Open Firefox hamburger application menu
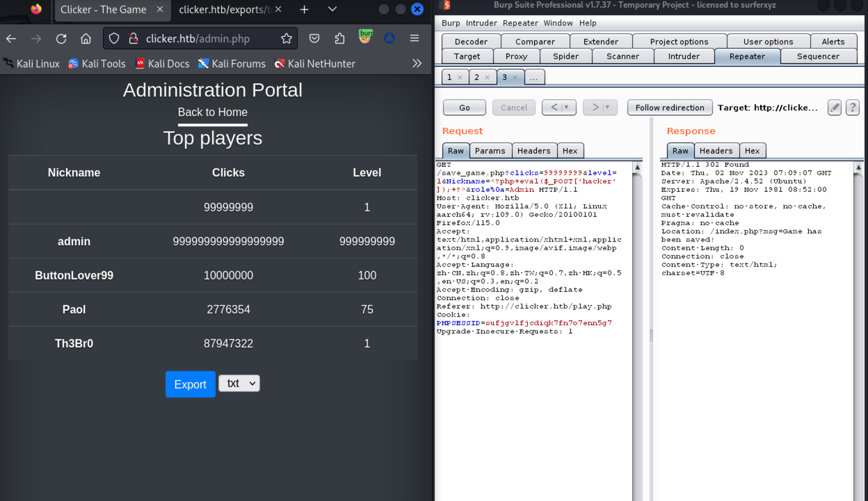The width and height of the screenshot is (868, 501). 414,39
